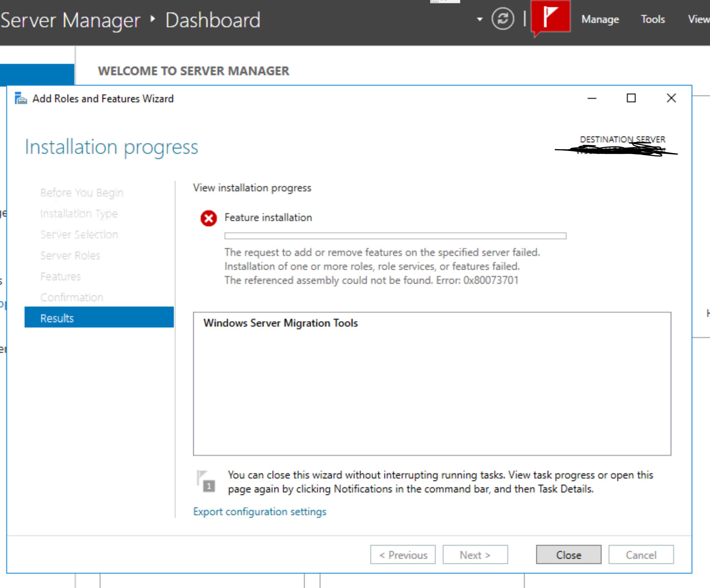Click the Dashboard breadcrumb title
710x588 pixels.
point(213,20)
